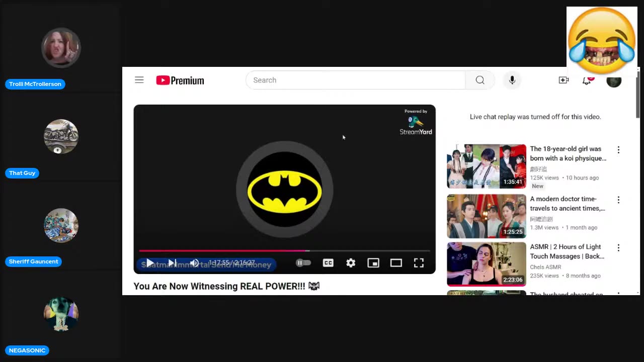Click the channel name below modern doctor video
Viewport: 644px width, 362px height.
pos(541,219)
